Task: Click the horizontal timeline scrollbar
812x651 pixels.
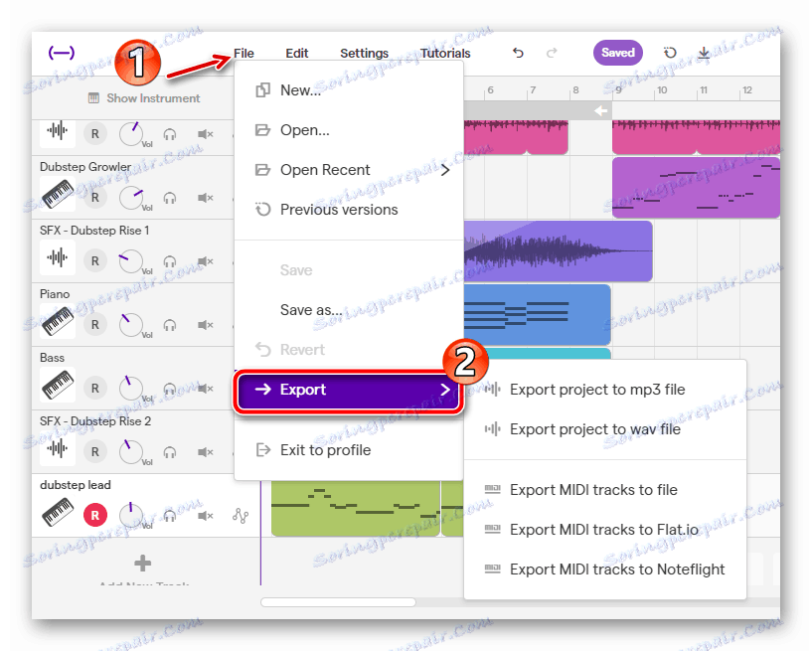Action: click(338, 602)
